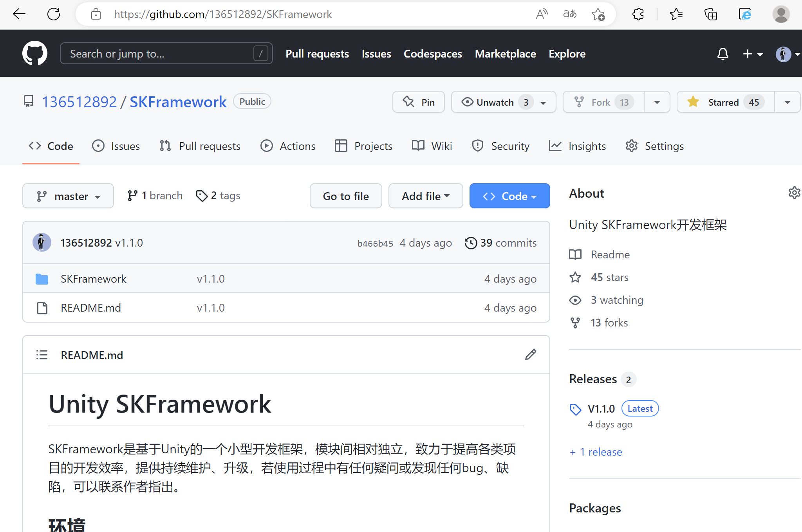802x532 pixels.
Task: Open the 136512892 owner link
Action: point(79,102)
